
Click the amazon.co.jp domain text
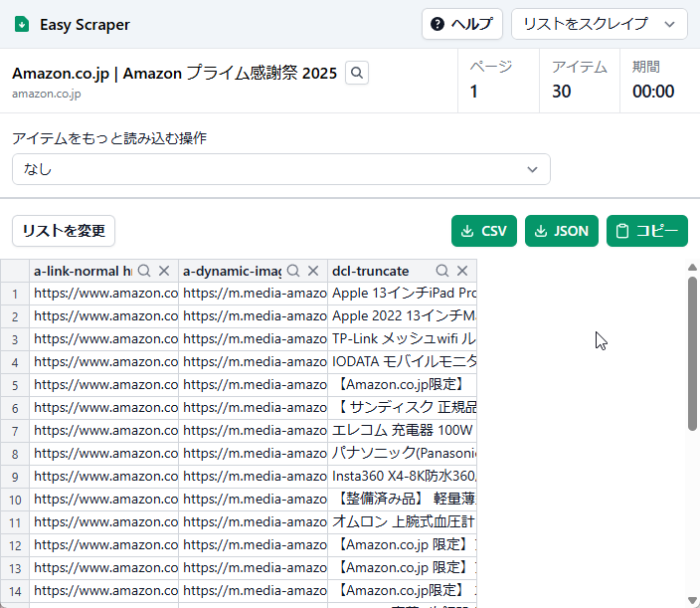tap(47, 94)
